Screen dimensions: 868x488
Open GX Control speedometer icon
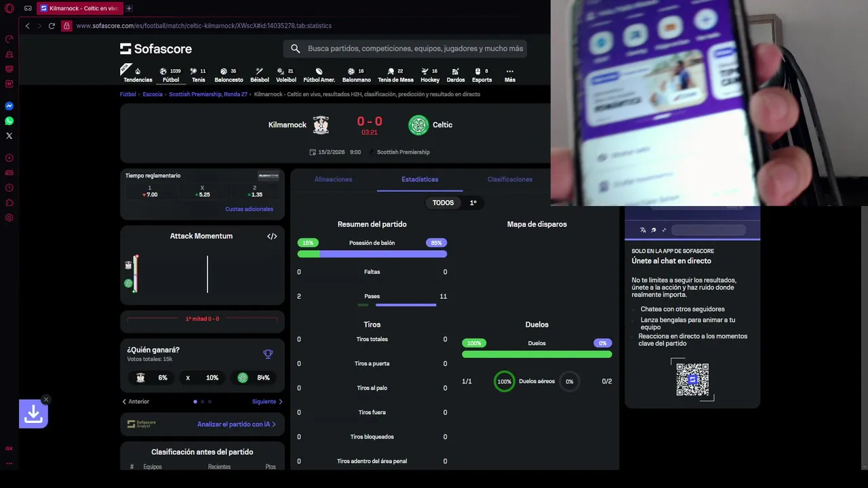tap(9, 39)
